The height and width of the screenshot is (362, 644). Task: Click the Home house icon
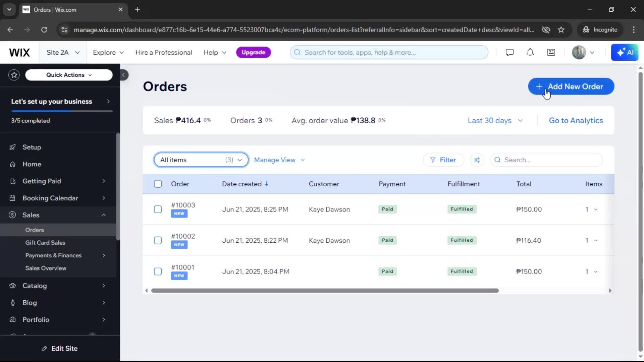(x=12, y=164)
